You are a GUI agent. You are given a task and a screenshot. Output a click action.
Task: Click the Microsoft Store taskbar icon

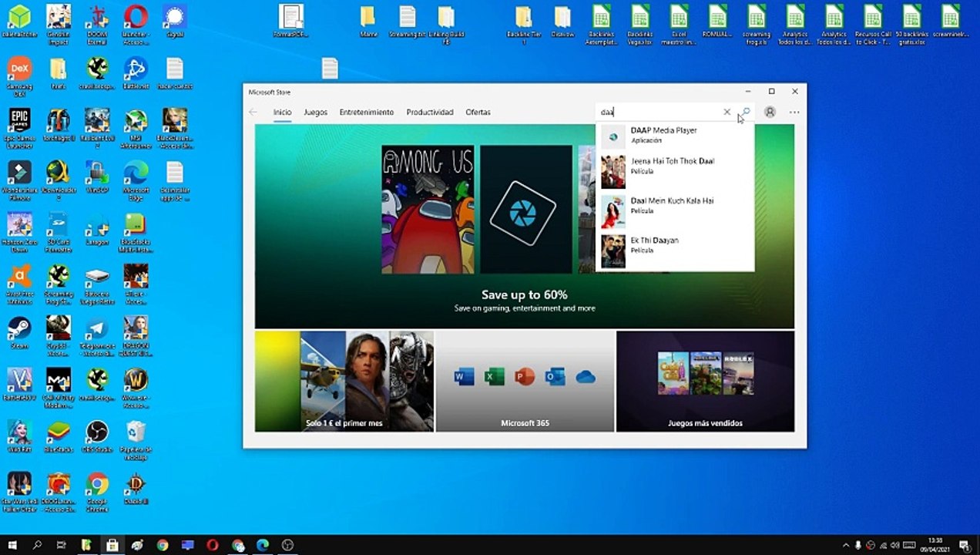point(112,545)
